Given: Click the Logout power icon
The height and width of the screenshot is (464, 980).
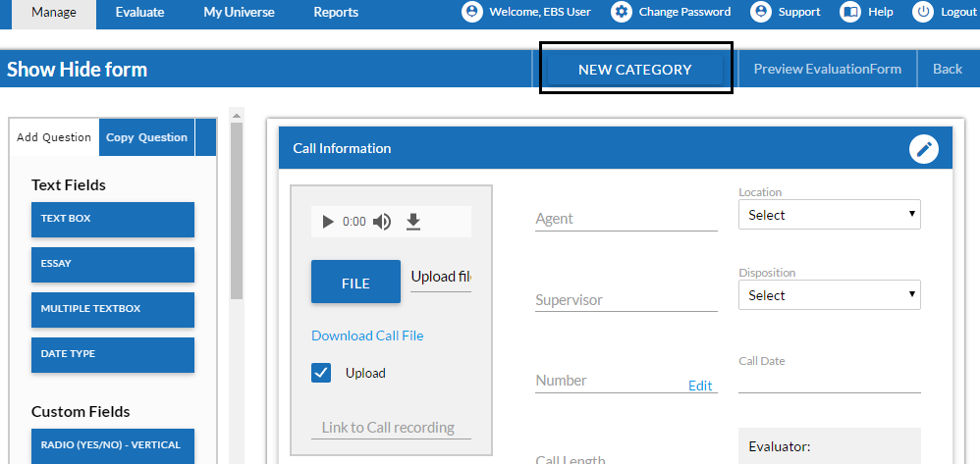Looking at the screenshot, I should click(x=923, y=12).
